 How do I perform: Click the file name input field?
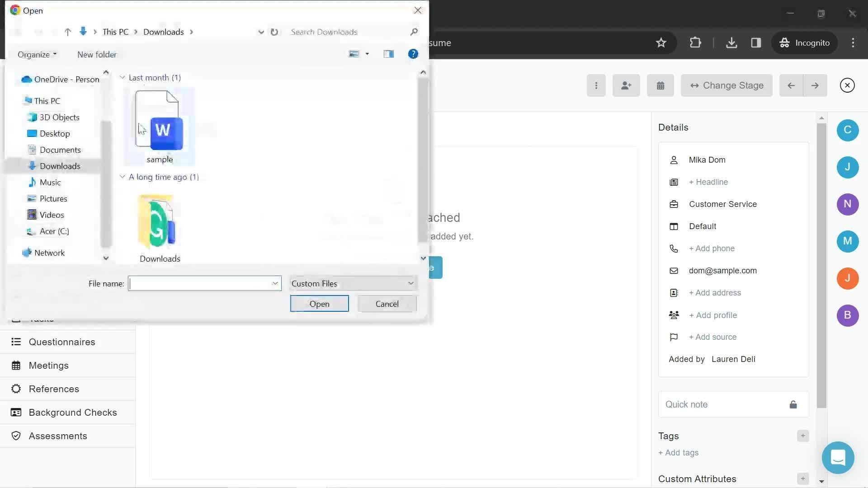coord(203,283)
